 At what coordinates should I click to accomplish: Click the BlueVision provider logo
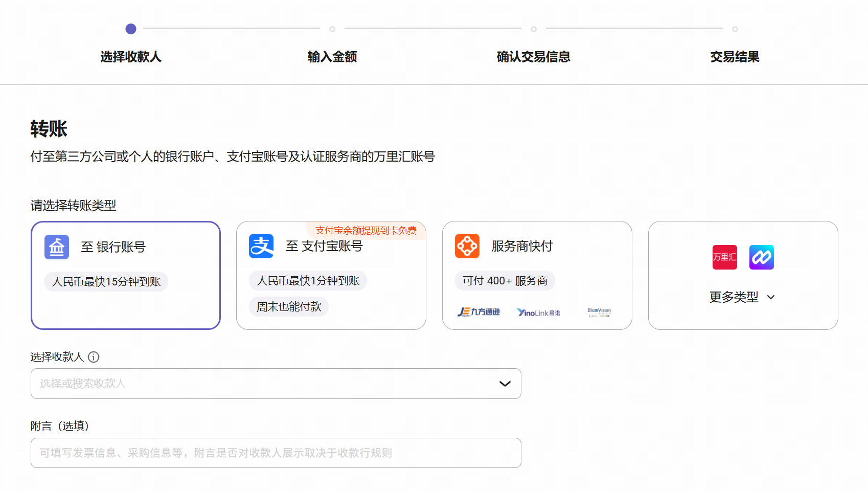tap(599, 312)
